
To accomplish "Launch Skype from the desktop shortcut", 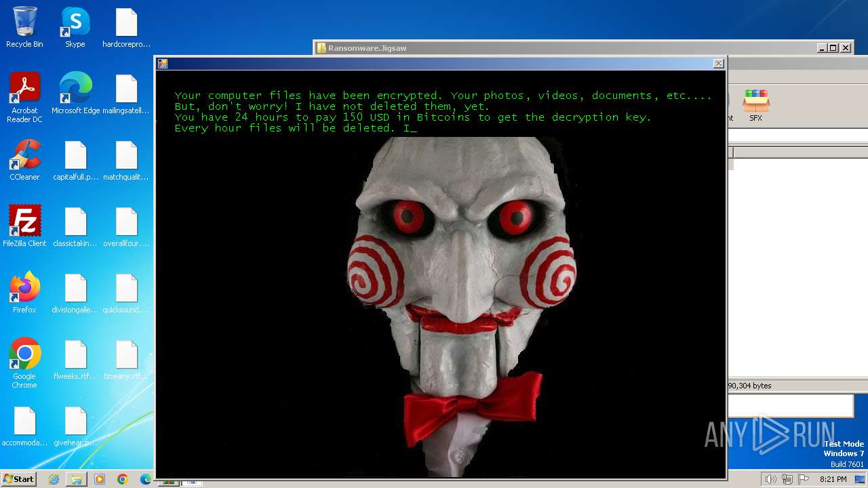I will [75, 28].
